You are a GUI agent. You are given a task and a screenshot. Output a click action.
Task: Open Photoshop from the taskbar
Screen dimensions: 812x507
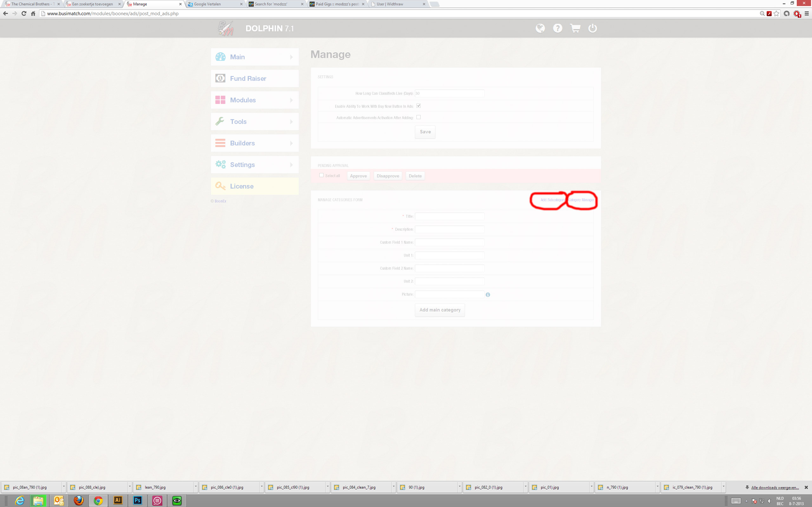pyautogui.click(x=138, y=500)
